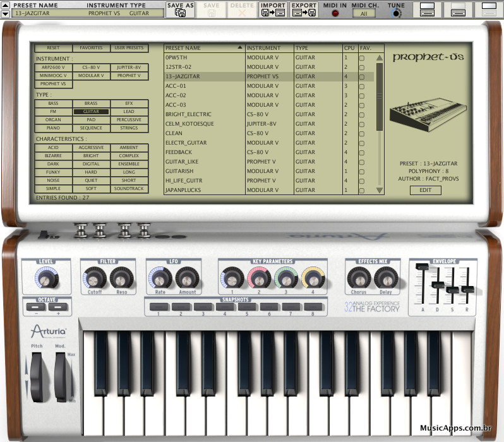Click the EDIT preset button

pos(426,190)
